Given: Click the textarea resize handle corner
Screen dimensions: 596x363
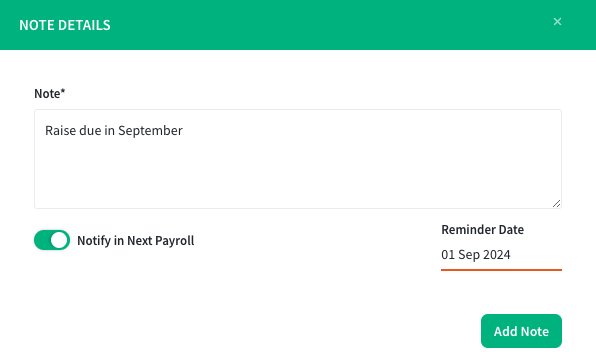Looking at the screenshot, I should (556, 203).
